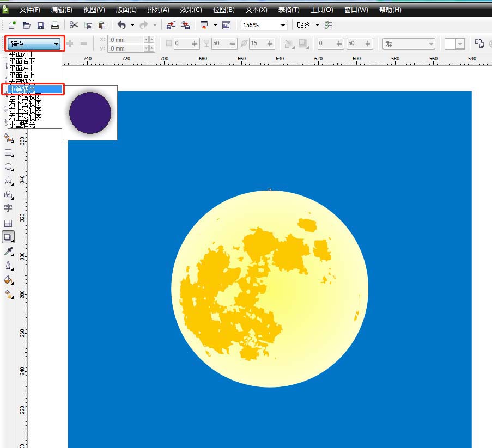Create a new document from the toolbar
492x448 pixels.
pos(12,26)
